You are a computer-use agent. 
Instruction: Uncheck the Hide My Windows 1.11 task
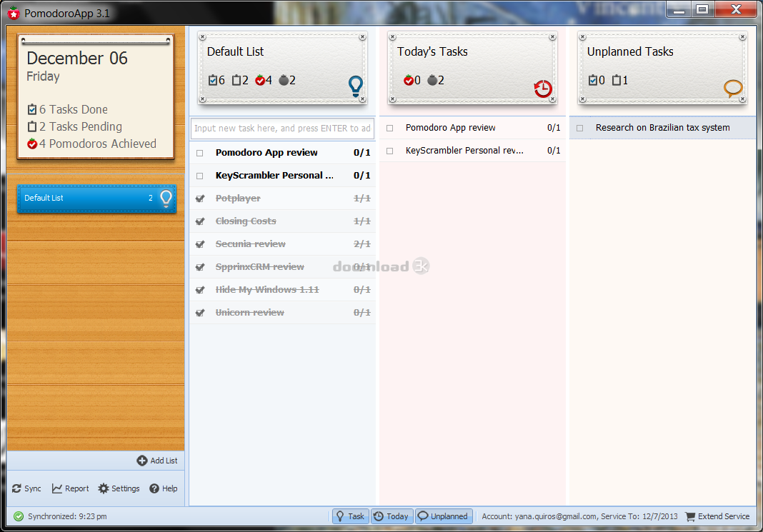click(x=200, y=290)
